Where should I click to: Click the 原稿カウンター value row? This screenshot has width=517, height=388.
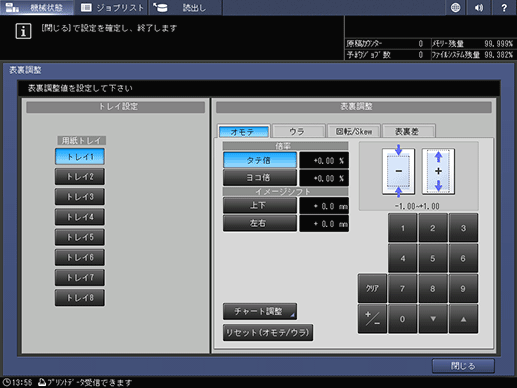(x=385, y=44)
